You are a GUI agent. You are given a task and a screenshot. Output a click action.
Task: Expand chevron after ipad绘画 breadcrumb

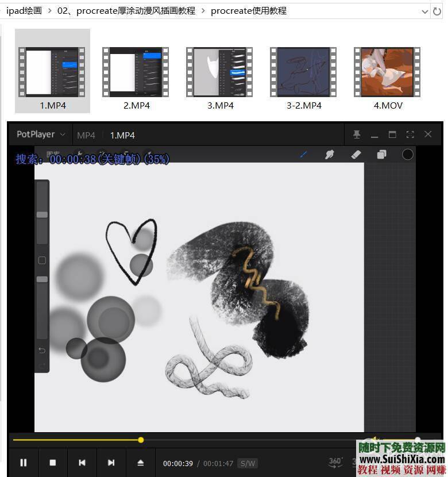tap(49, 11)
